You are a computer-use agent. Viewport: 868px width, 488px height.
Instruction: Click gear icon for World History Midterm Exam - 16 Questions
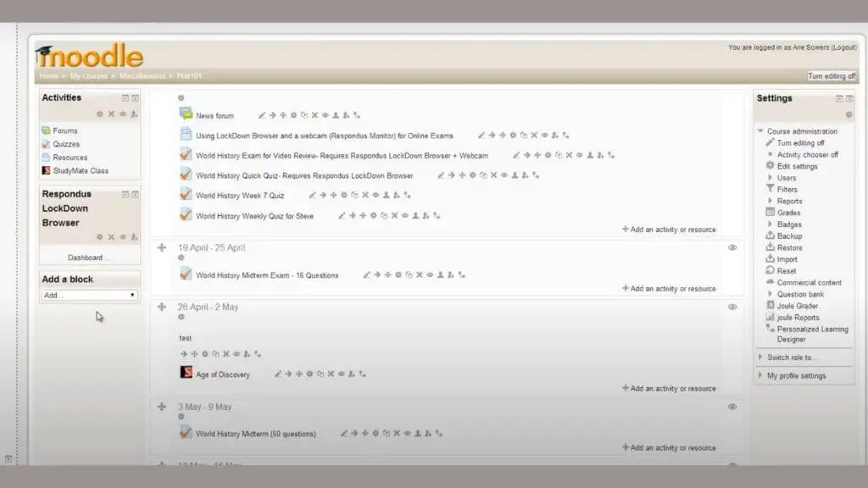(398, 274)
